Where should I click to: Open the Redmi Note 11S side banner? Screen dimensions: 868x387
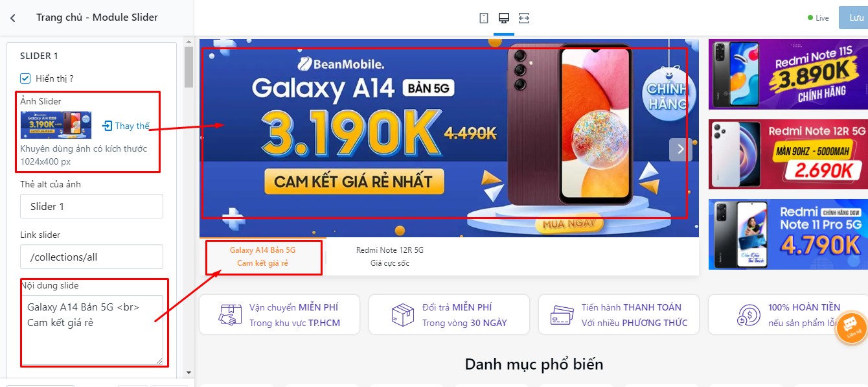788,74
